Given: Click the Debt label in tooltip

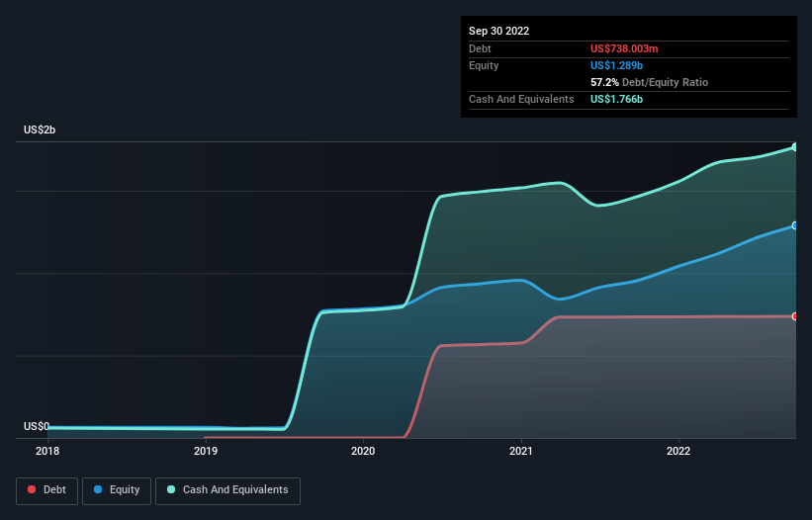Looking at the screenshot, I should pyautogui.click(x=480, y=48).
